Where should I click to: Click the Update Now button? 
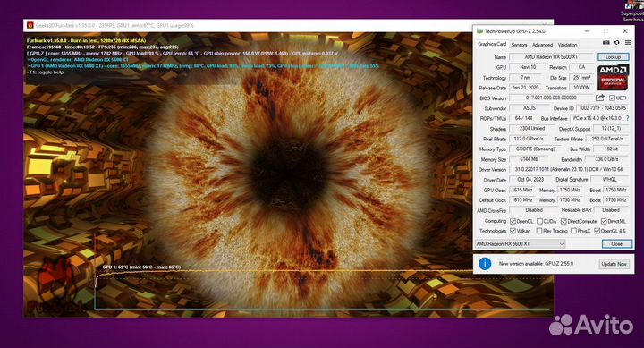(614, 264)
